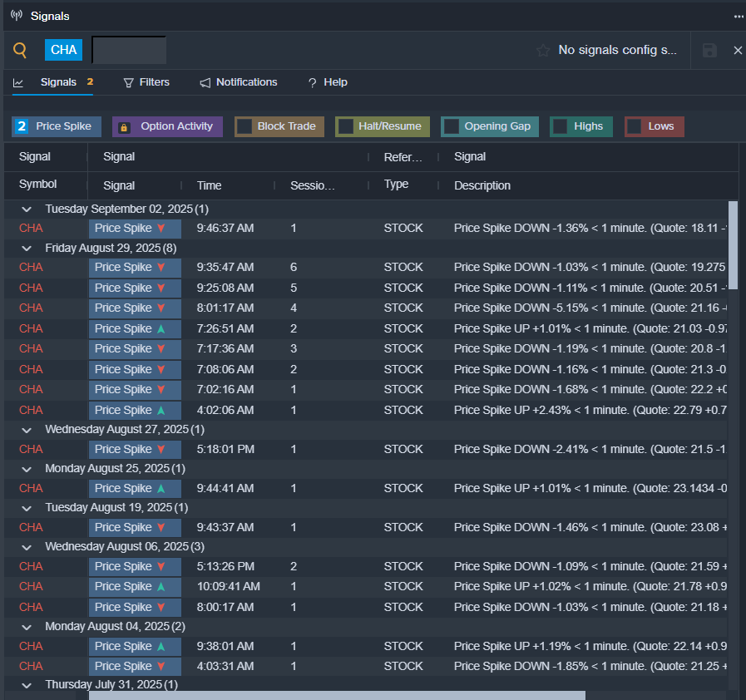Save the signals configuration with disk icon
This screenshot has width=746, height=700.
coord(709,51)
